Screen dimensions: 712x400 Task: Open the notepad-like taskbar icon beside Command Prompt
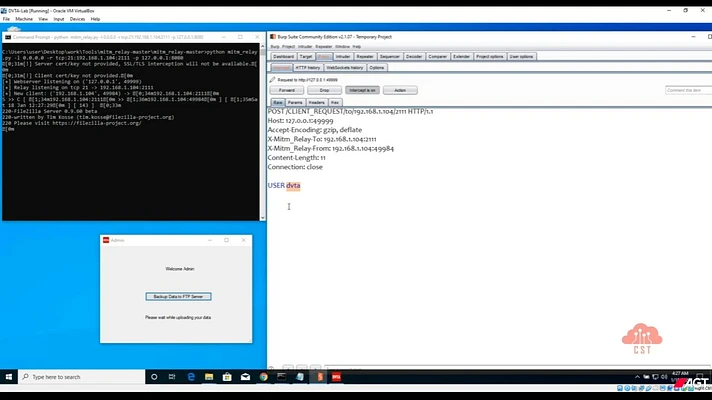click(x=300, y=377)
